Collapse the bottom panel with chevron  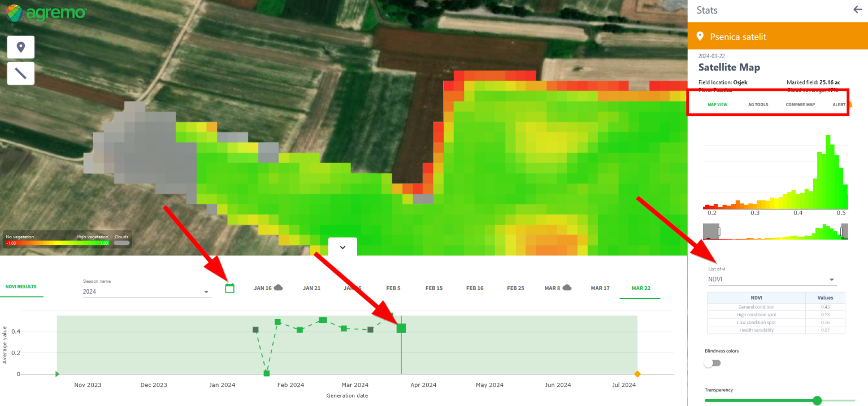342,247
